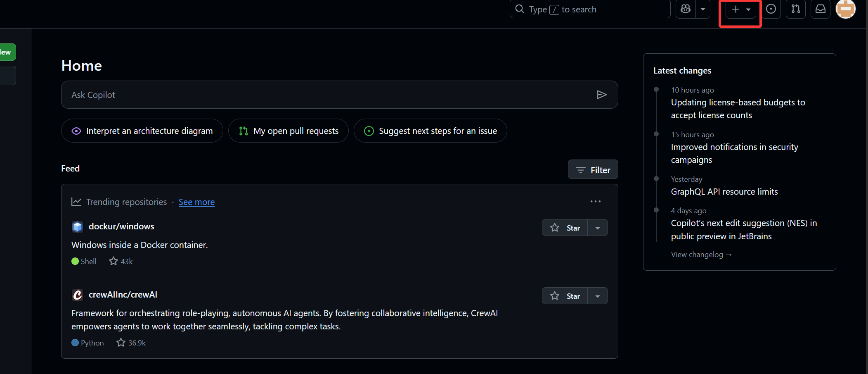Click the Latest changes heading
Viewport: 868px width, 374px height.
682,71
